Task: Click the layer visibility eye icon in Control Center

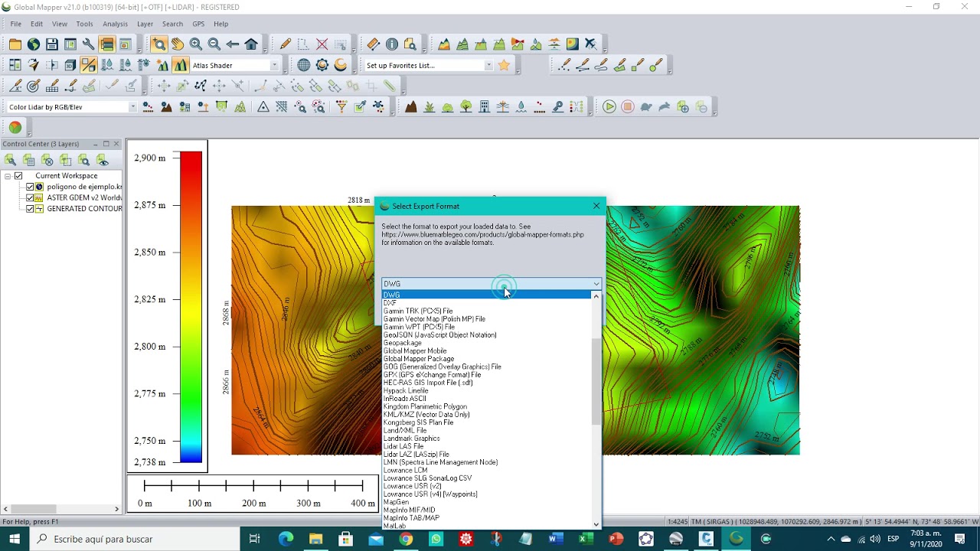Action: [x=103, y=160]
